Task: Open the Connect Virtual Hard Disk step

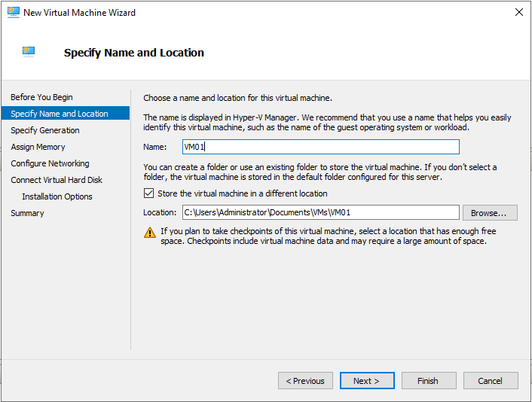Action: pyautogui.click(x=57, y=180)
